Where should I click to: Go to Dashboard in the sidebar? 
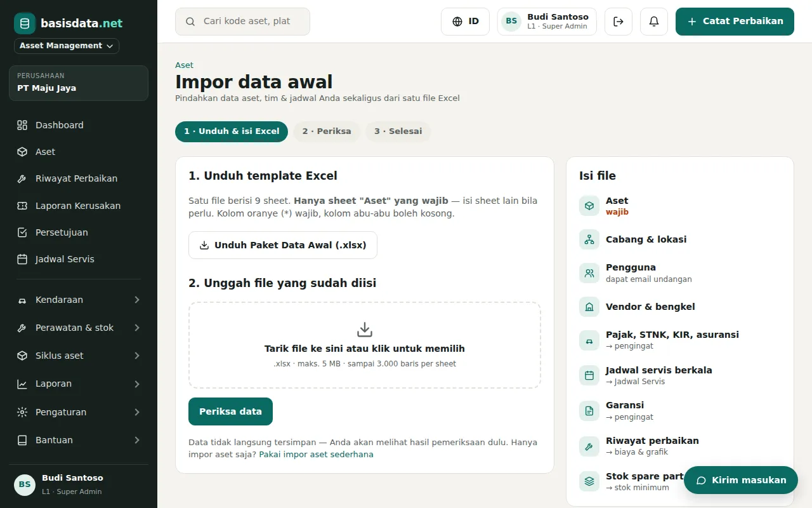(79, 125)
